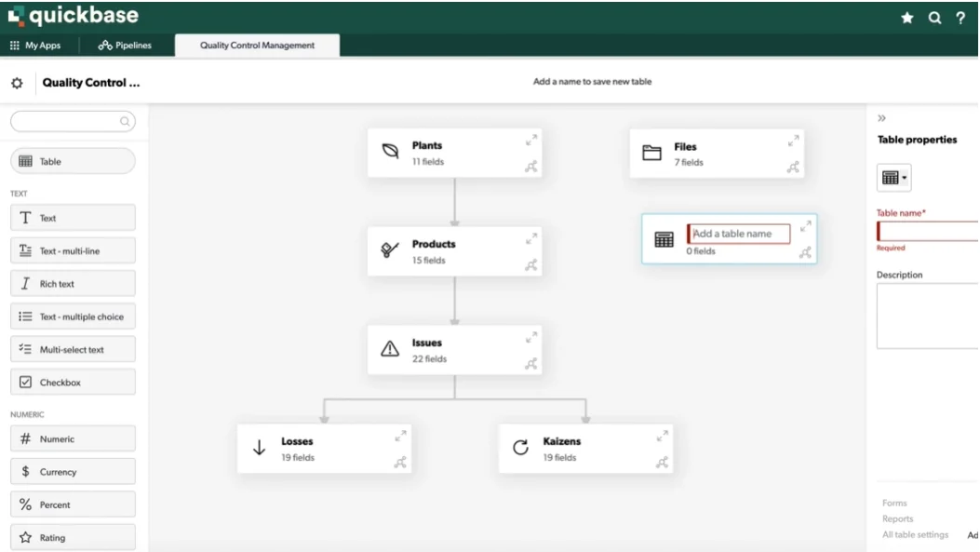Click 'Add a name to save new table' message
980x552 pixels.
click(x=592, y=81)
